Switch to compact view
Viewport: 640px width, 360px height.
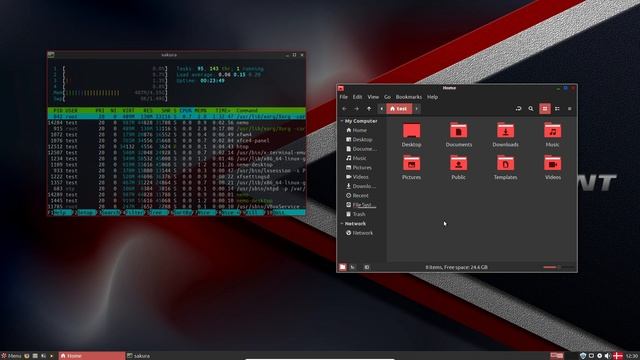pyautogui.click(x=569, y=109)
